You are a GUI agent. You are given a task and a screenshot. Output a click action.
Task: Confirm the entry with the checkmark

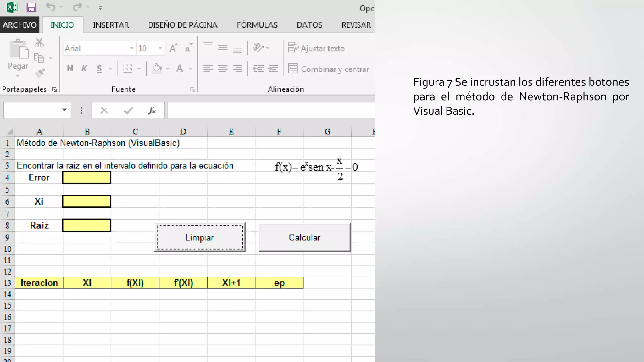tap(128, 111)
